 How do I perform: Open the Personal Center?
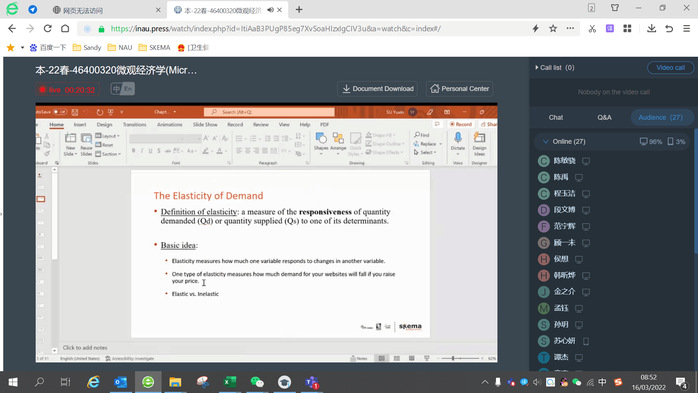coord(459,89)
